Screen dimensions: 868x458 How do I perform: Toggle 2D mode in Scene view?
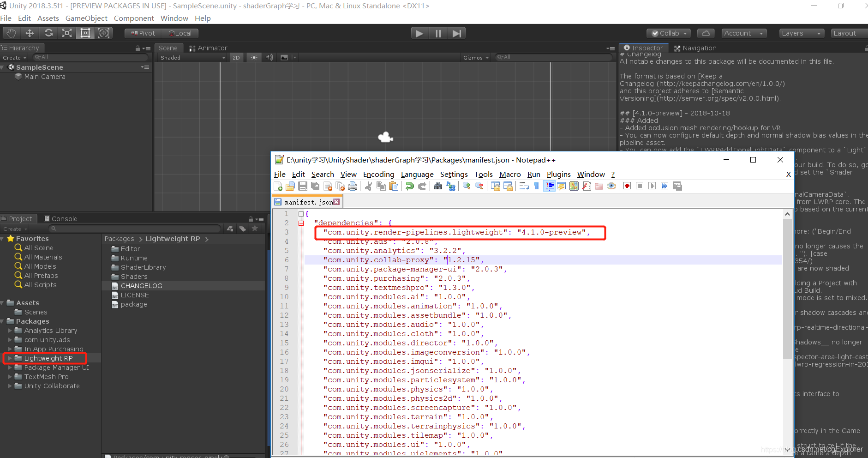[x=236, y=58]
